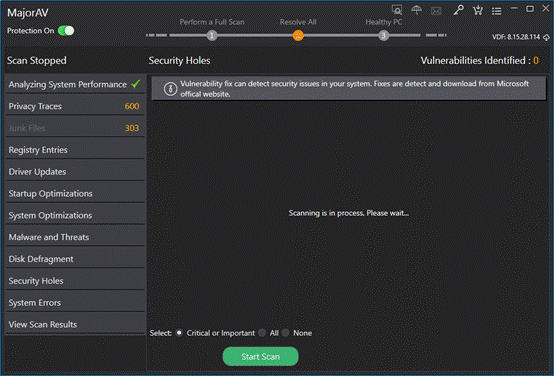Click the Junk Files count 303
The width and height of the screenshot is (554, 376).
tap(132, 128)
